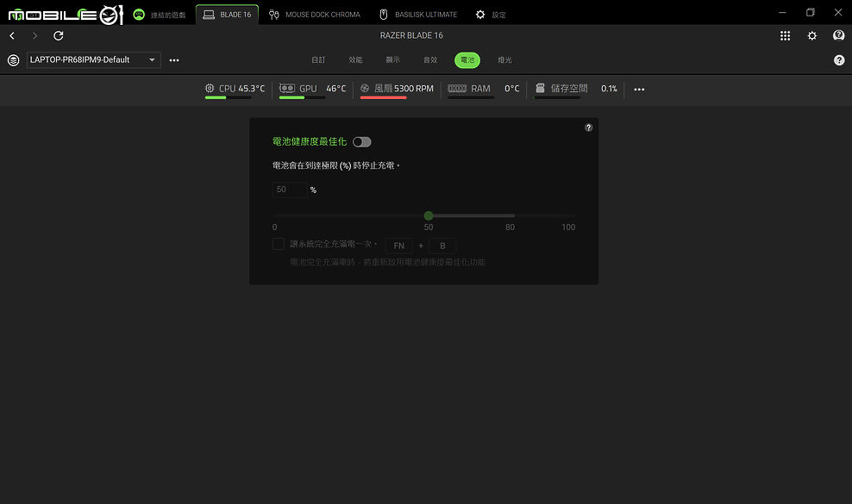Click the charge limit slider handle
852x504 pixels.
point(429,215)
